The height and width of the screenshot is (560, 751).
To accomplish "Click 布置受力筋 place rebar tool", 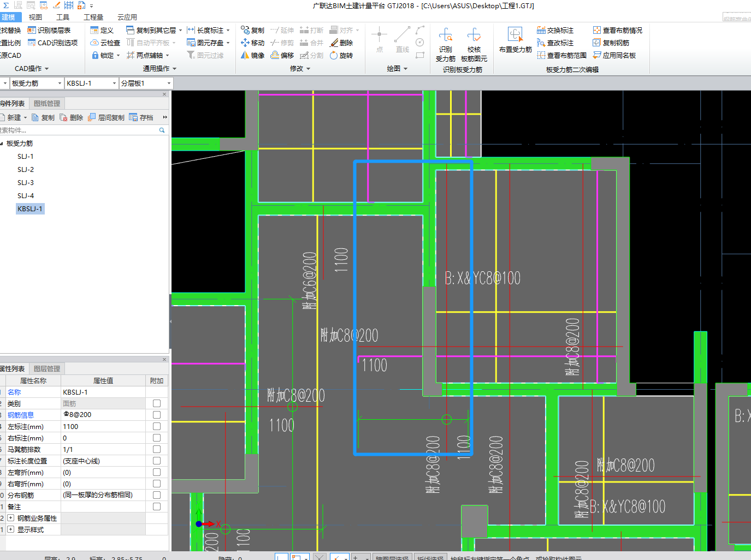I will [x=515, y=40].
